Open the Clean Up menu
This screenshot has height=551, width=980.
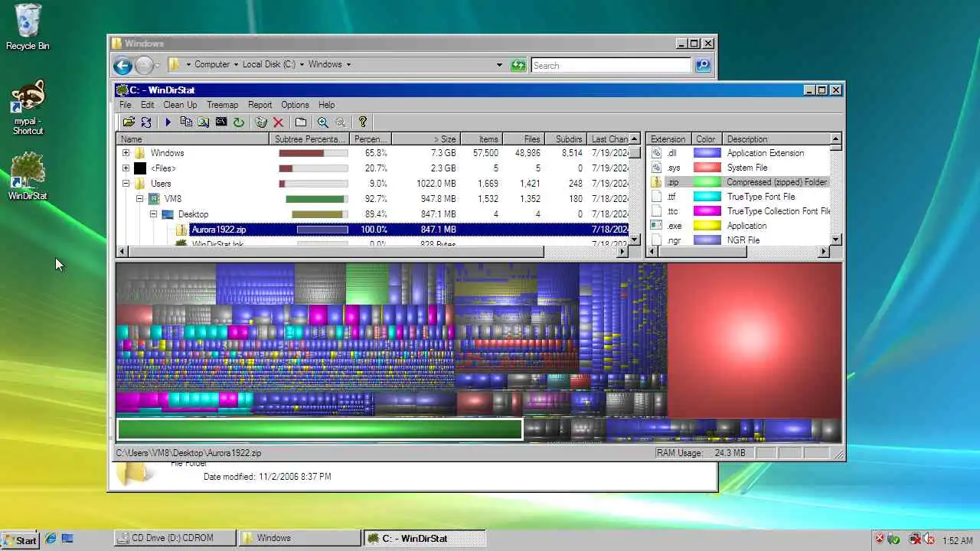tap(180, 105)
